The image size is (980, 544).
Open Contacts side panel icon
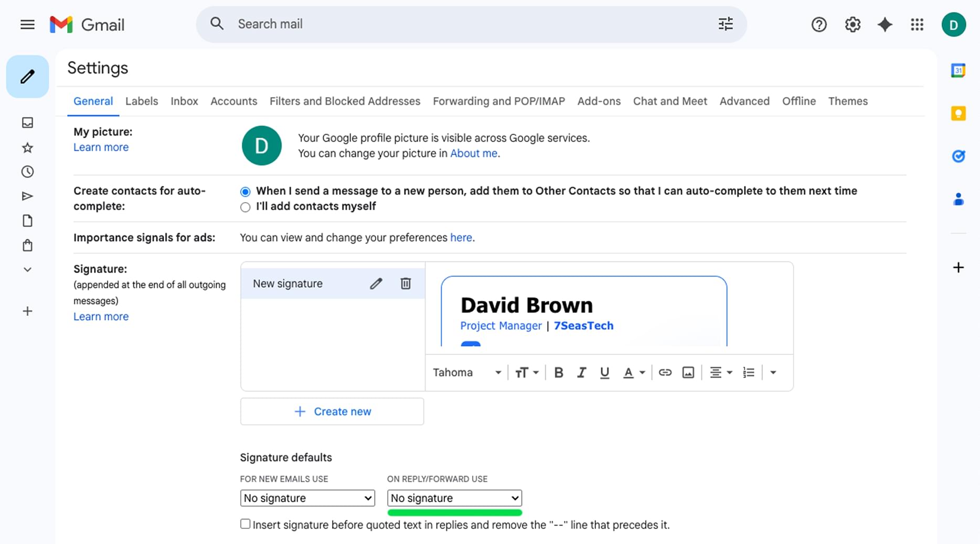click(958, 199)
